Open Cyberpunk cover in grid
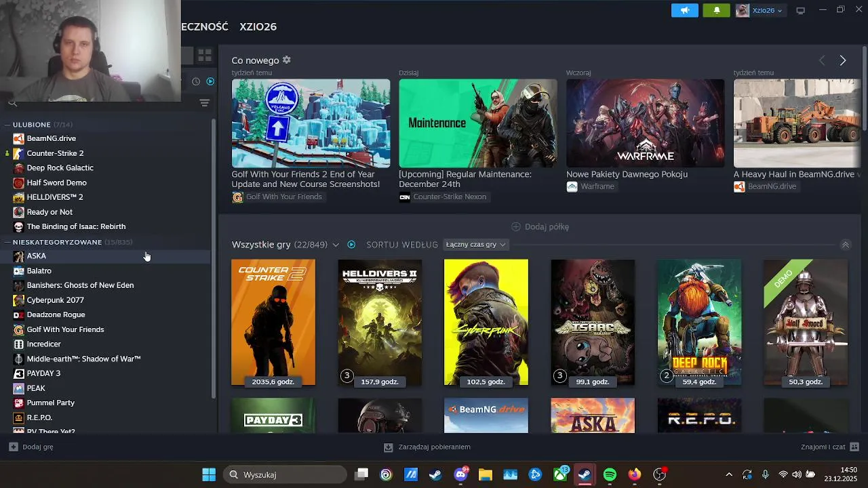 (486, 322)
